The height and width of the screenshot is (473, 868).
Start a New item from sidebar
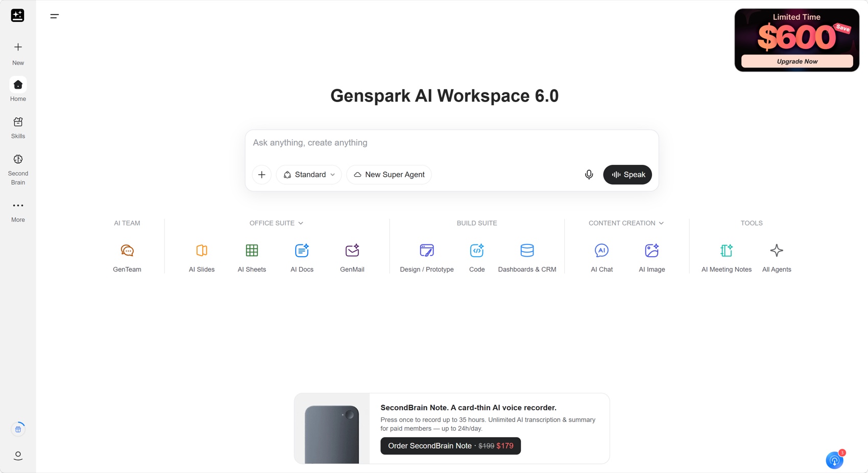coord(18,54)
